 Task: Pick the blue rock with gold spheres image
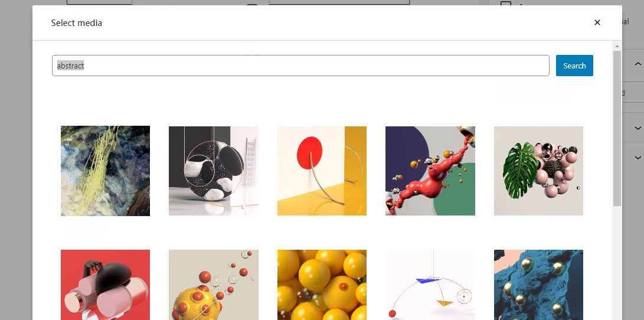click(538, 285)
